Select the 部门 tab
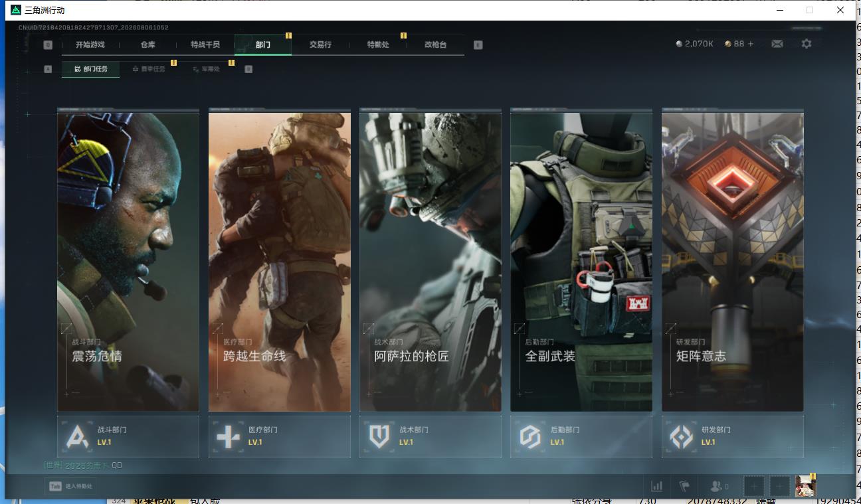The height and width of the screenshot is (504, 861). (x=263, y=45)
